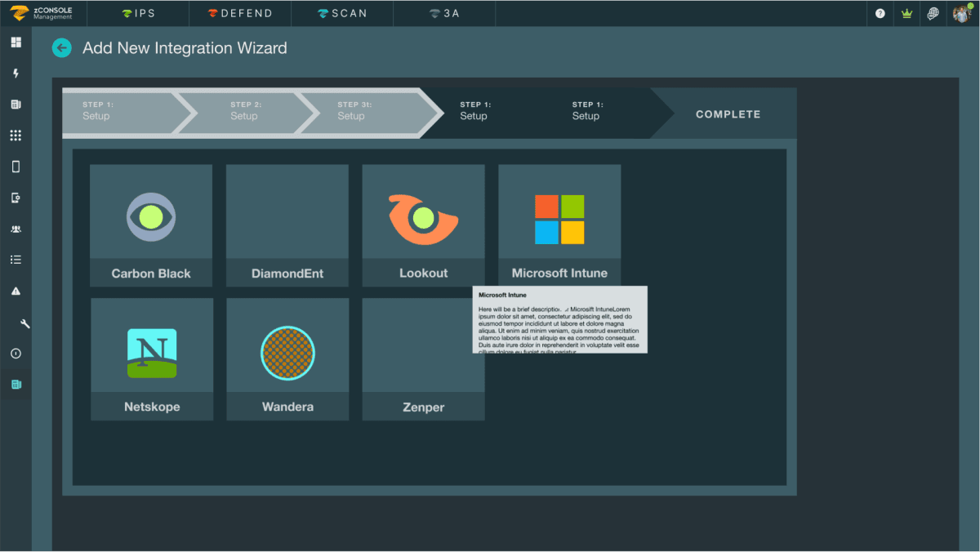Viewport: 980px width, 552px height.
Task: Click the zCONSOLE Management logo
Action: (42, 13)
